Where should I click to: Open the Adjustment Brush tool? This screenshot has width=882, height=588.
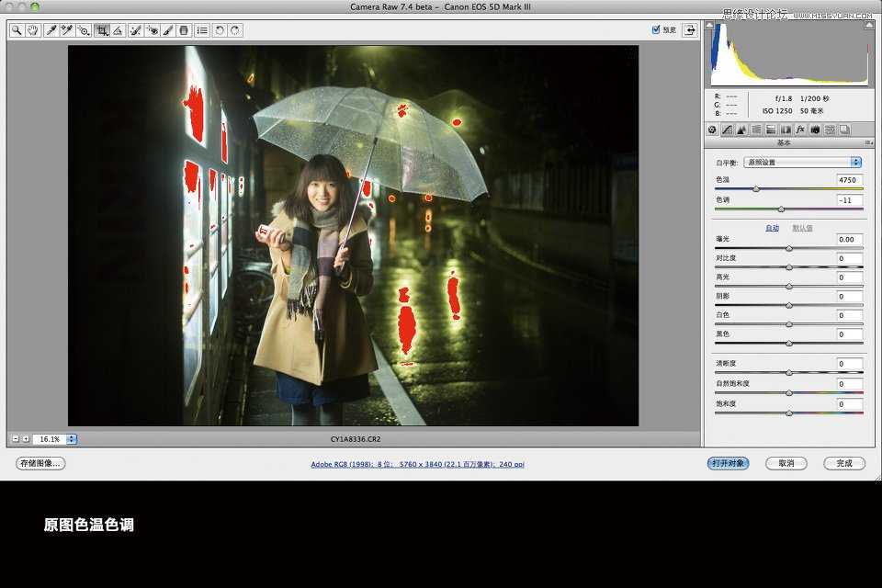(x=165, y=29)
